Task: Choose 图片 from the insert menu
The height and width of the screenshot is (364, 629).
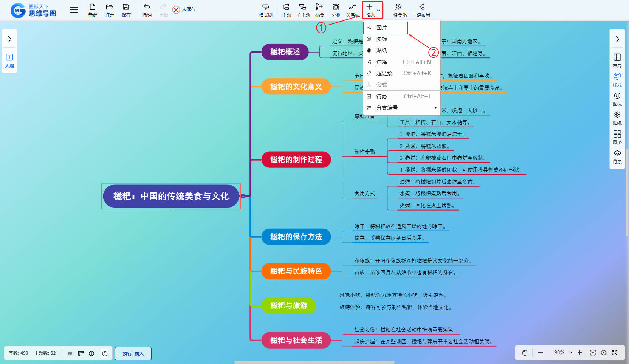Action: (382, 28)
